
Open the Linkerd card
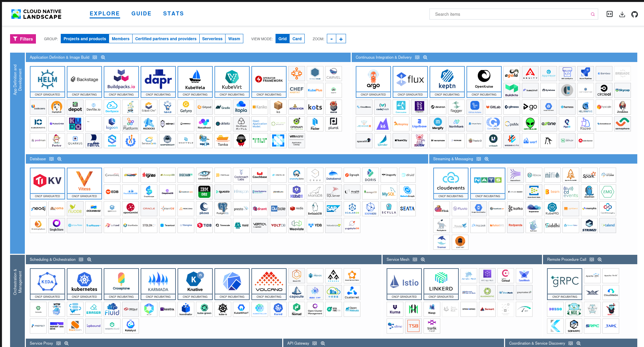coord(441,284)
